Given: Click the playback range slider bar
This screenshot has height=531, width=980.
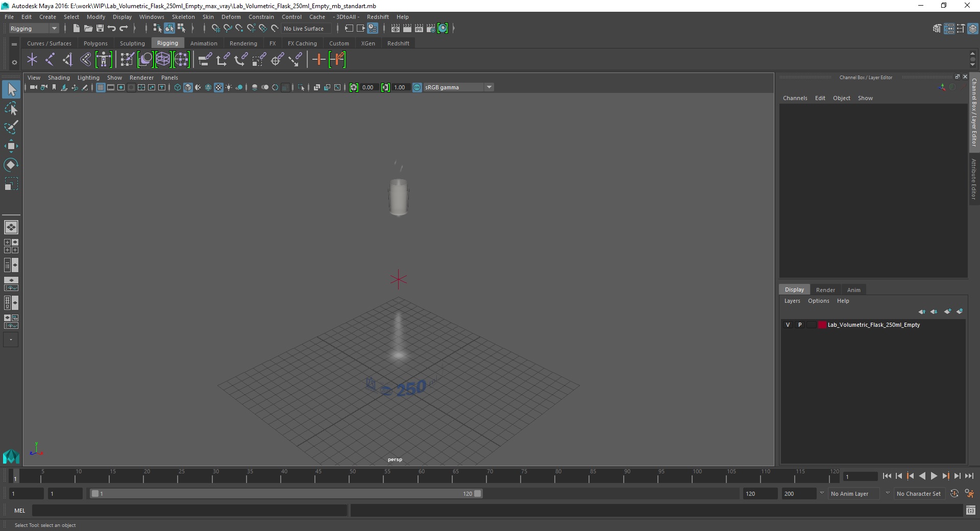Looking at the screenshot, I should [286, 494].
